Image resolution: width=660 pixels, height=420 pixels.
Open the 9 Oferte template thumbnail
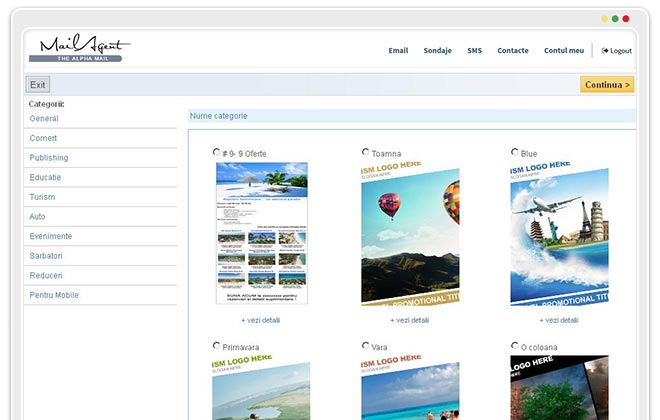pos(262,233)
